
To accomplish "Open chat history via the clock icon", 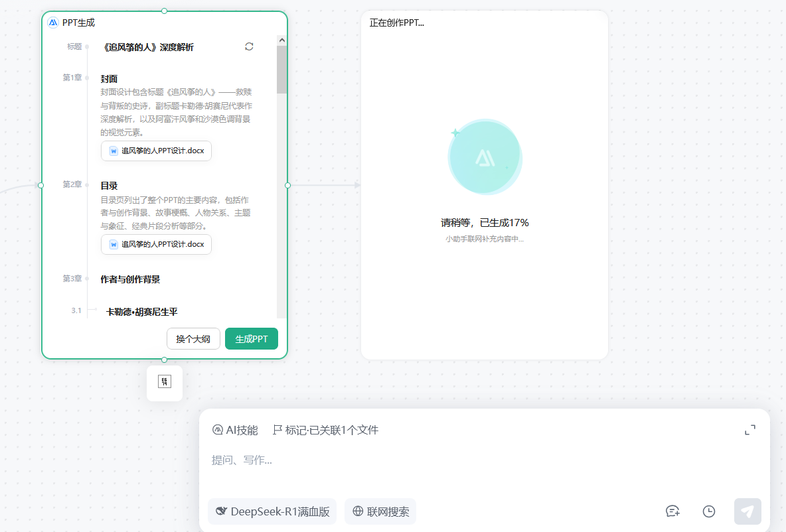I will tap(709, 511).
